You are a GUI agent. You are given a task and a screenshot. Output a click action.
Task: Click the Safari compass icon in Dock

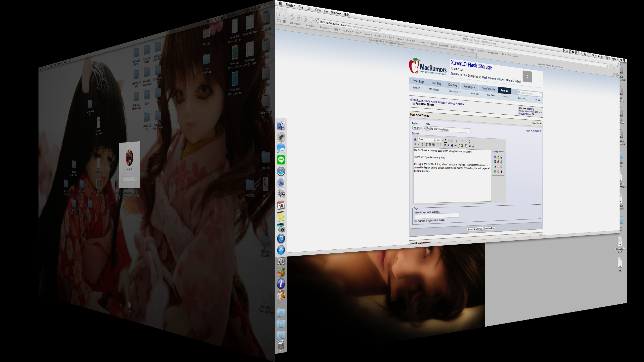(281, 171)
